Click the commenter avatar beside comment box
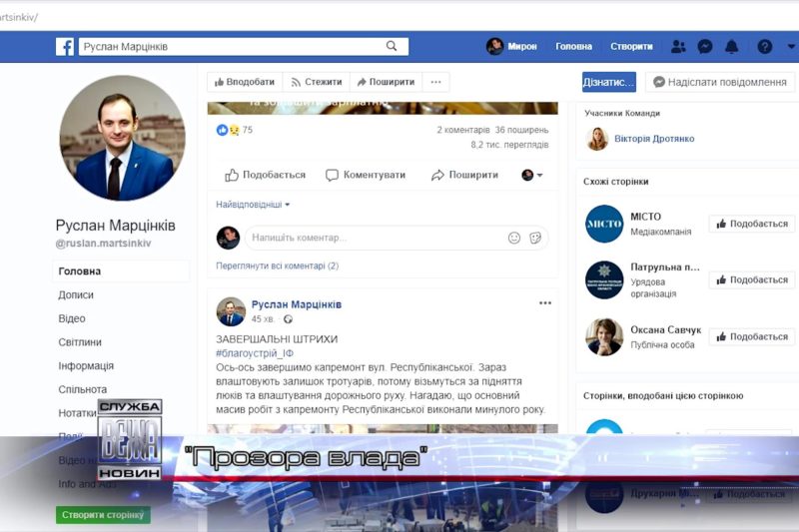 click(x=228, y=238)
